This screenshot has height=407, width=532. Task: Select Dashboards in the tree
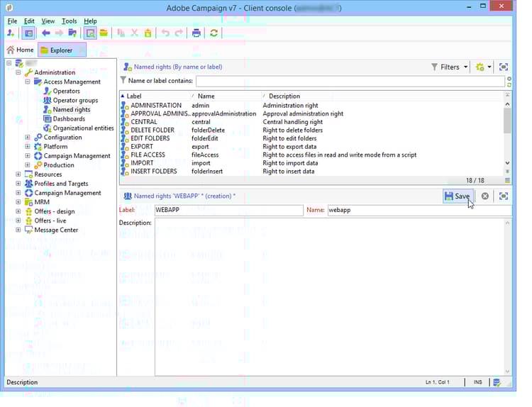click(x=69, y=118)
